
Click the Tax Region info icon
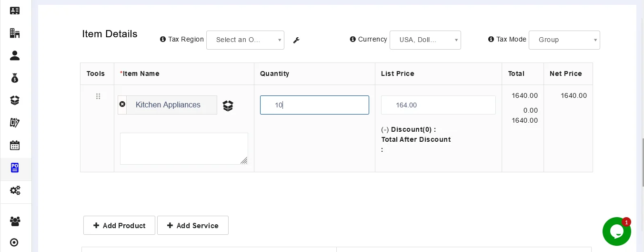click(x=163, y=39)
